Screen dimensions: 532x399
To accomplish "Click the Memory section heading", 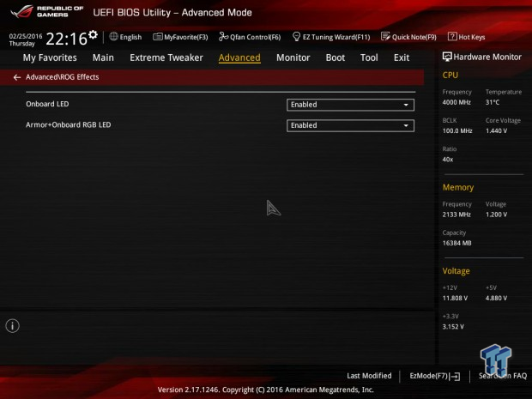I will pyautogui.click(x=458, y=187).
